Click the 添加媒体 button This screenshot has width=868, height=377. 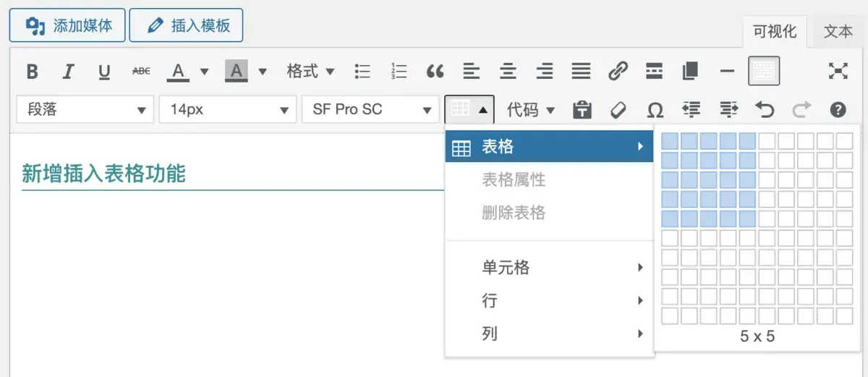pyautogui.click(x=67, y=25)
